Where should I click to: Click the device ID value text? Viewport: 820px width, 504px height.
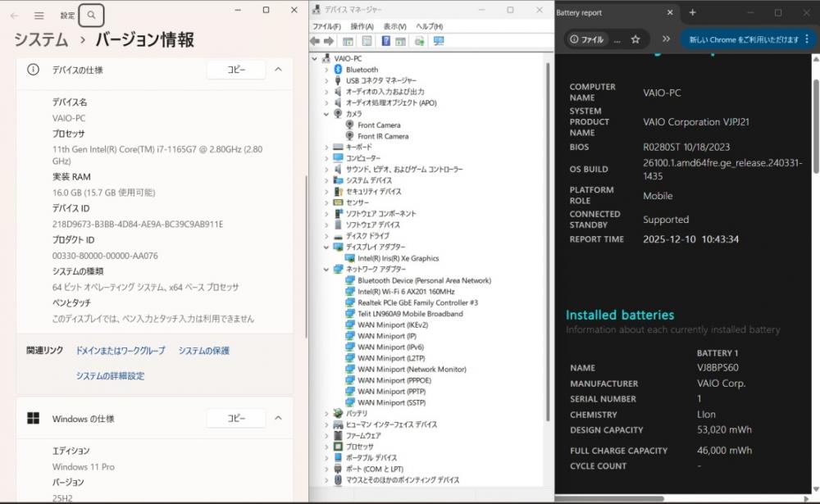pyautogui.click(x=138, y=225)
